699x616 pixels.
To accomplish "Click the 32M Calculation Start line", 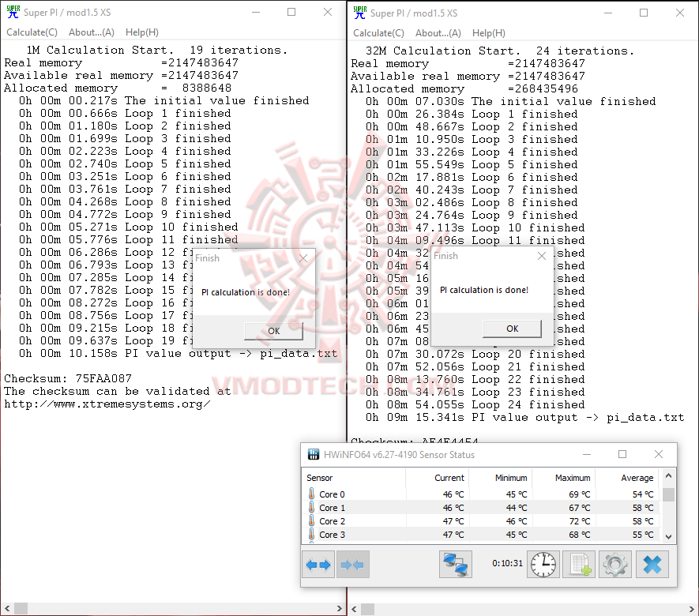I will [x=499, y=51].
